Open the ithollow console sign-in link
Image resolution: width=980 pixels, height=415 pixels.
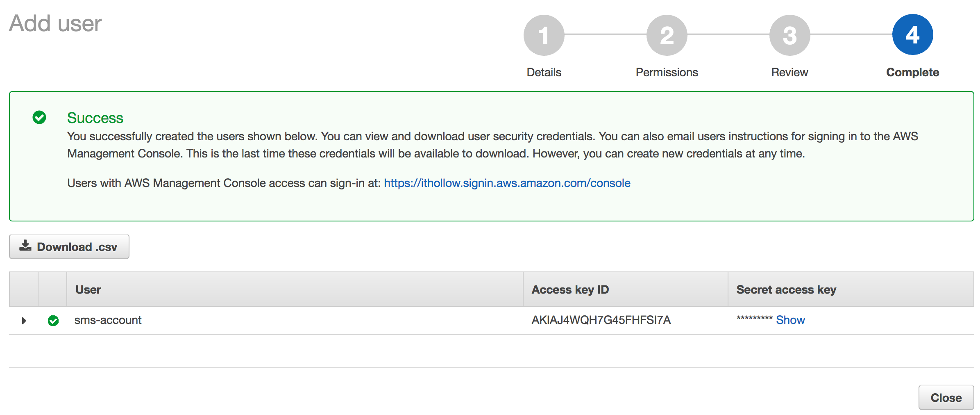507,183
